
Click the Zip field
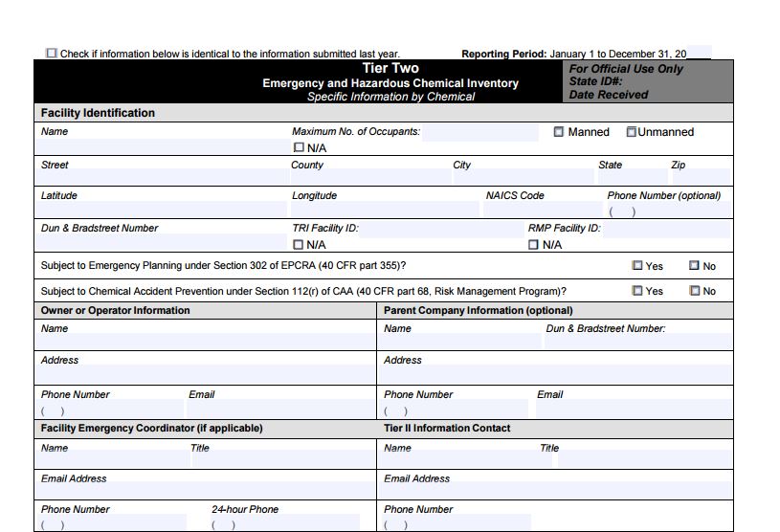(701, 176)
